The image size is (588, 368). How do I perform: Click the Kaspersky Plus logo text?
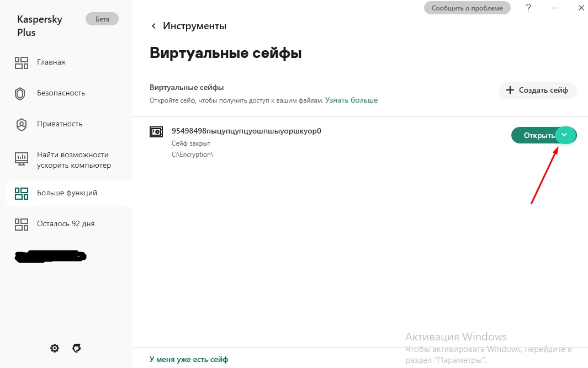point(40,26)
